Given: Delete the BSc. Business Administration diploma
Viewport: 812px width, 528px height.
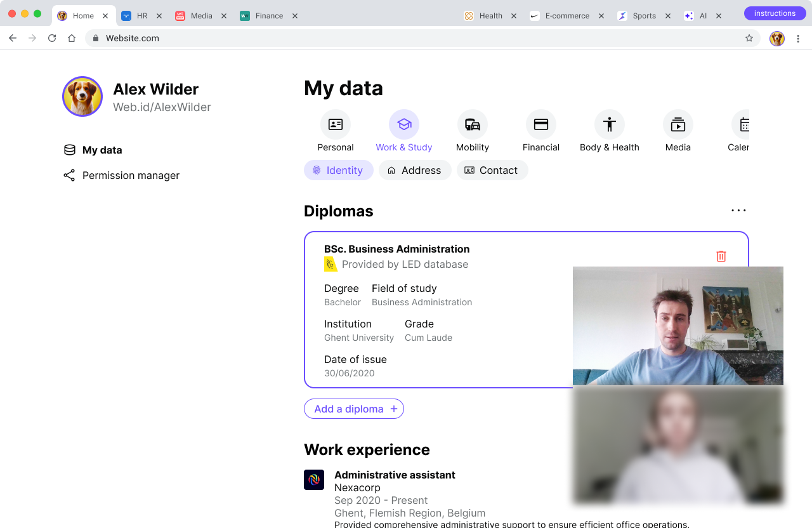Looking at the screenshot, I should tap(721, 256).
